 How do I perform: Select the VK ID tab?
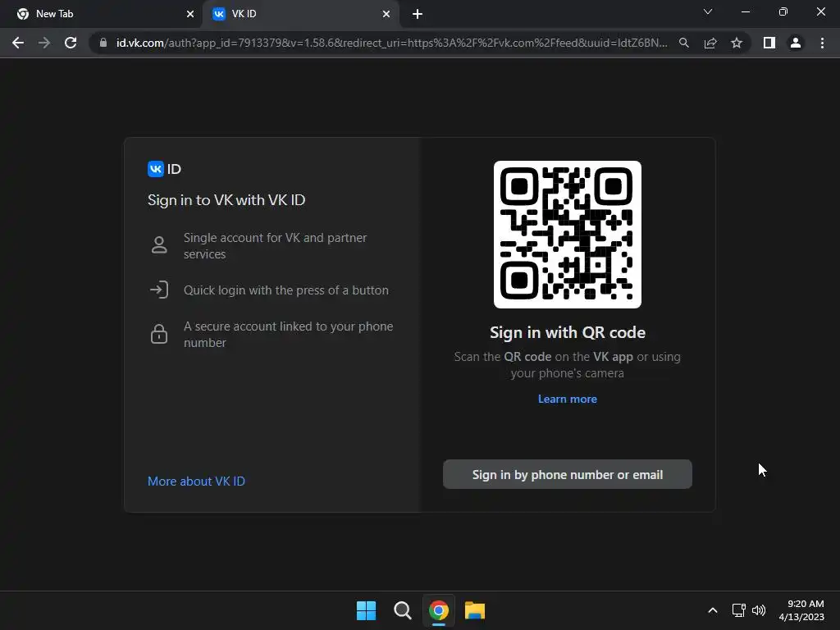(301, 14)
